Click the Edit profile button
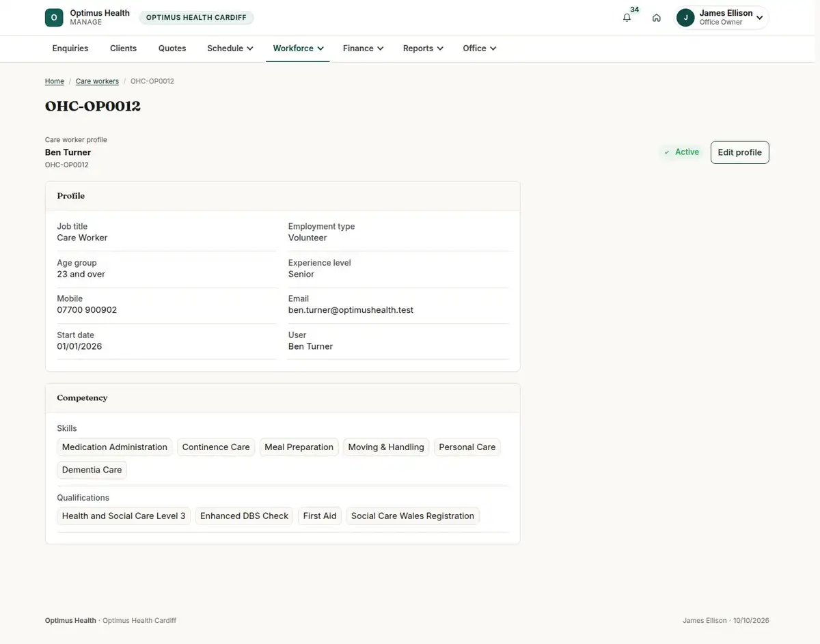The height and width of the screenshot is (644, 820). pyautogui.click(x=739, y=152)
